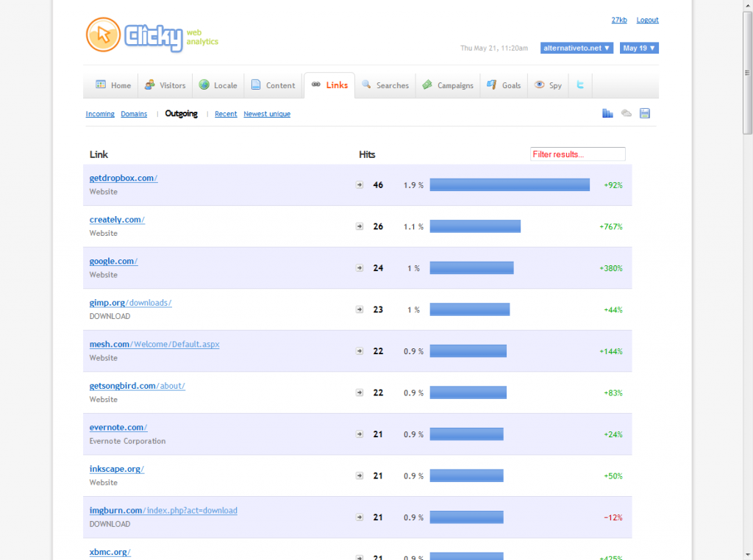Screen dimensions: 753x560
Task: Open the Incoming links sub-page
Action: pos(100,114)
